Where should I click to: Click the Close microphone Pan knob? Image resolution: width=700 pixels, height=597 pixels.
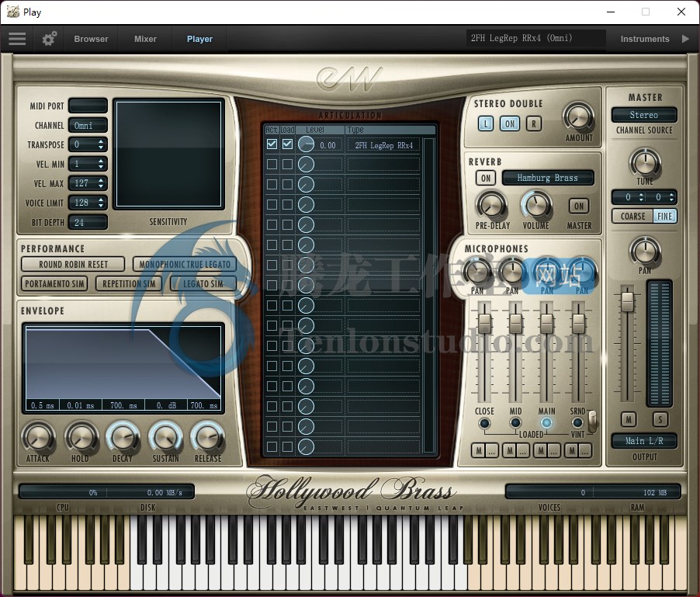(x=476, y=272)
